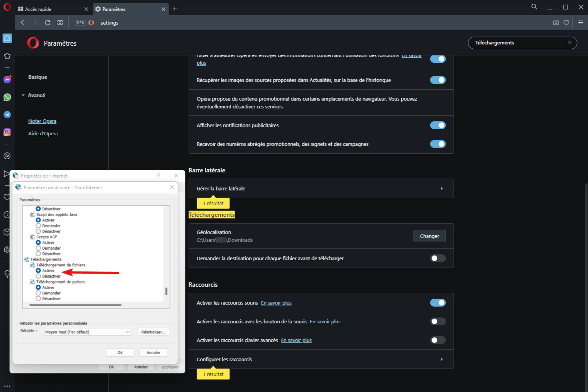
Task: Open Instagram in the sidebar
Action: click(x=7, y=132)
